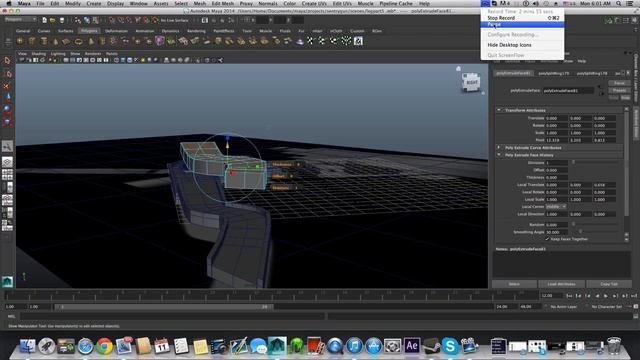The image size is (640, 360).
Task: Open Google Chrome from the dock
Action: 104,346
